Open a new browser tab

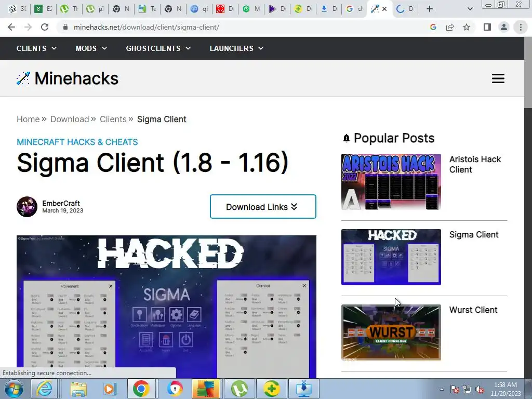coord(430,9)
